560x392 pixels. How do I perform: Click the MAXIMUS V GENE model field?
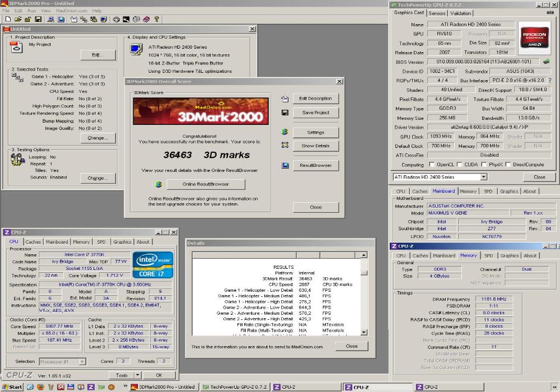pyautogui.click(x=468, y=213)
